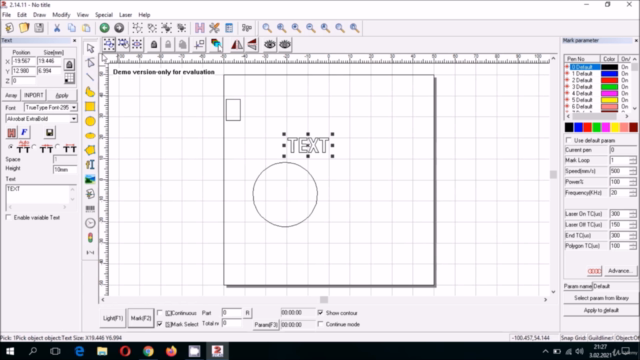Click the first magnifier zoom icon
Image resolution: width=640 pixels, height=360 pixels.
pos(267,28)
